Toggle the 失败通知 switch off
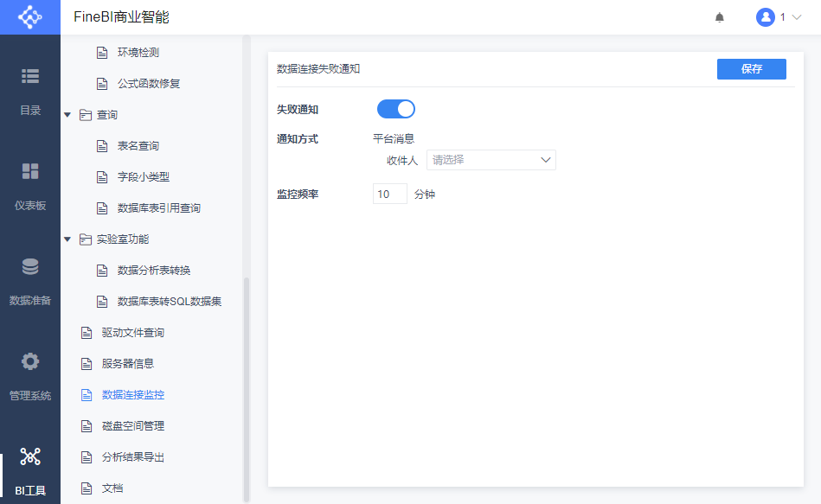Viewport: 821px width, 504px height. click(x=396, y=109)
